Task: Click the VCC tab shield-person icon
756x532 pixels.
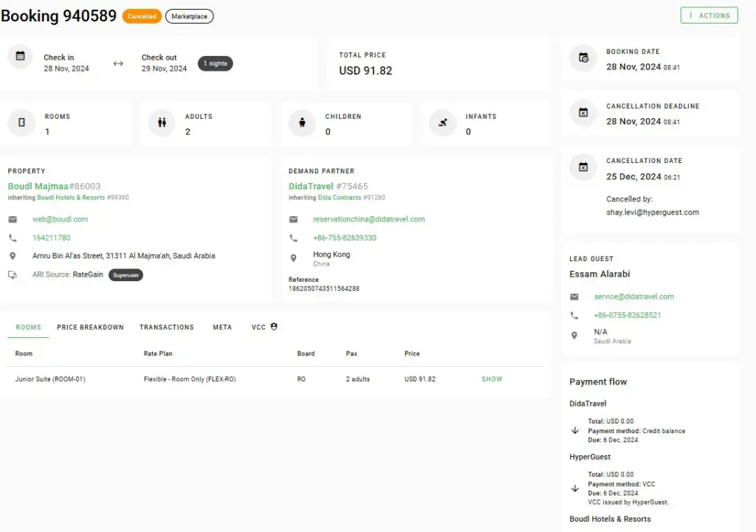Action: click(274, 327)
